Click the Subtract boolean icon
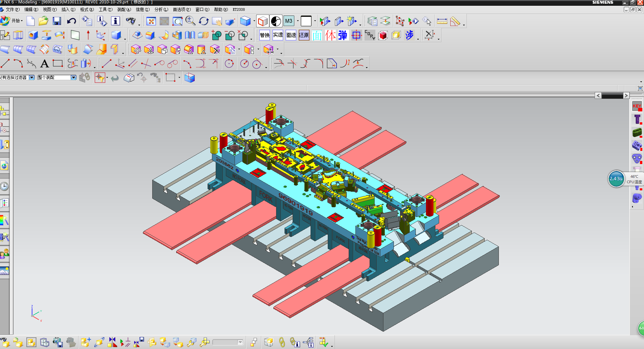The height and width of the screenshot is (349, 644). [x=230, y=35]
